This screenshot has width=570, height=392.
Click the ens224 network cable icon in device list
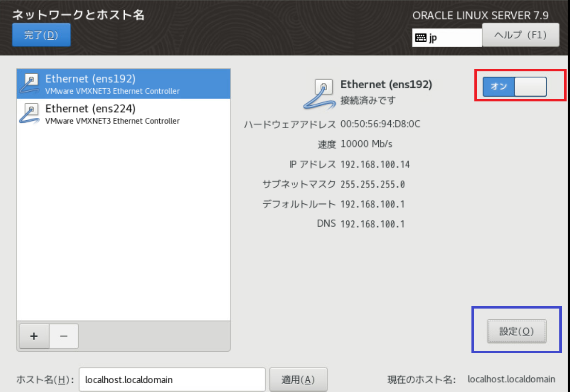pos(30,114)
